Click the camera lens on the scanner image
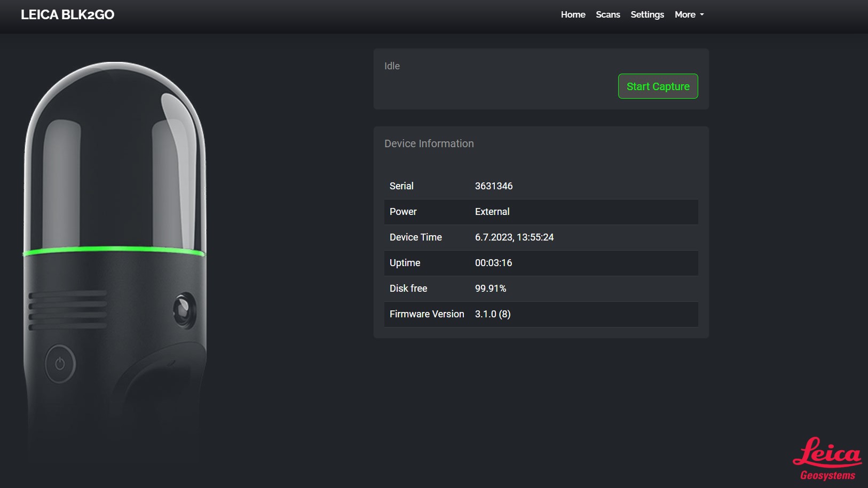Viewport: 868px width, 488px height. (184, 308)
